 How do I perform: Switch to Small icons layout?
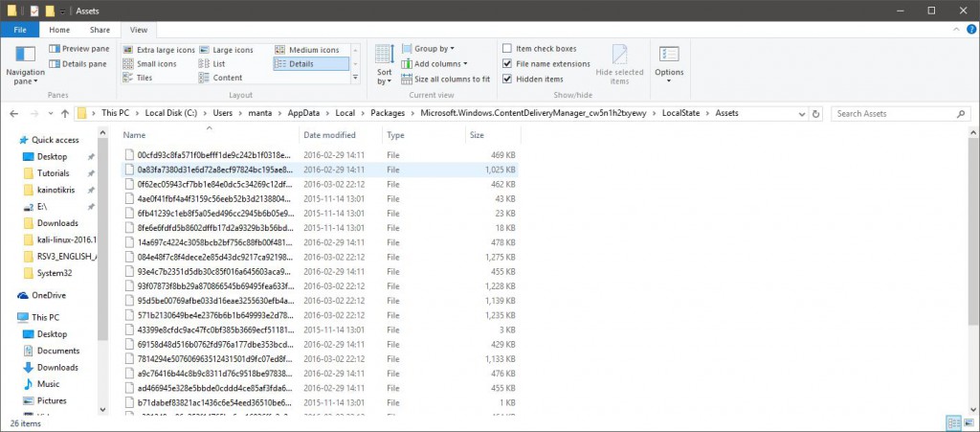149,64
